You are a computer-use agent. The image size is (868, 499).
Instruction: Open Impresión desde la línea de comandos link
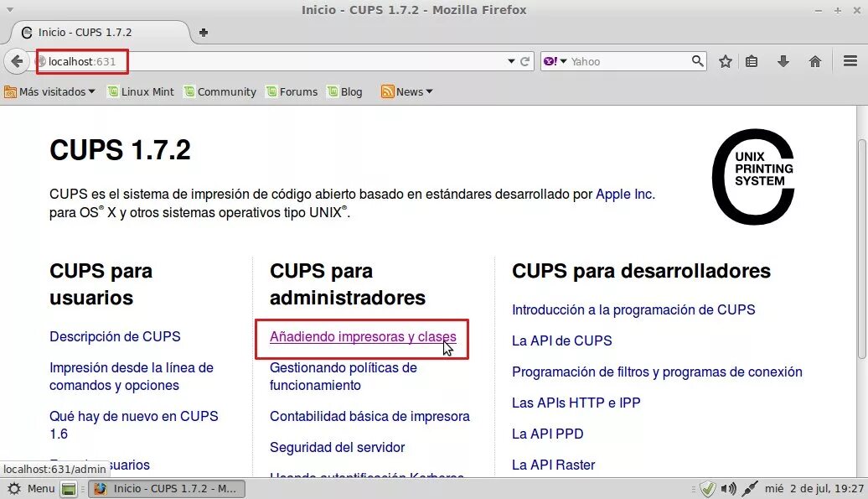132,377
